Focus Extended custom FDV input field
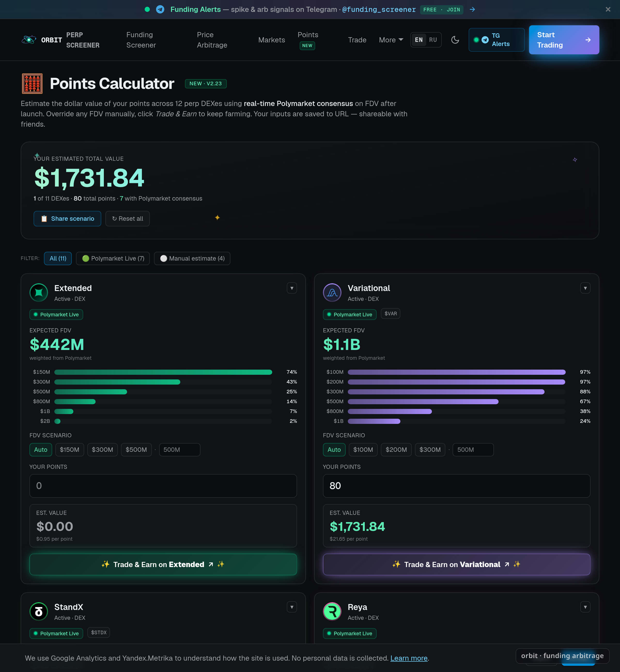 pyautogui.click(x=180, y=449)
